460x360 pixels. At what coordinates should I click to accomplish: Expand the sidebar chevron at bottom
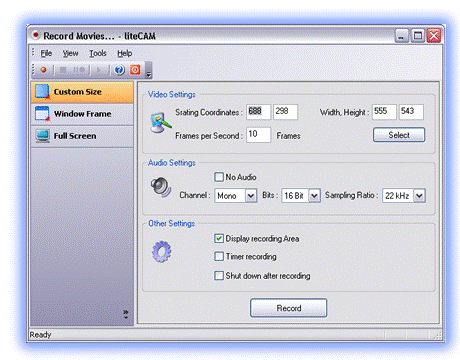click(x=126, y=314)
